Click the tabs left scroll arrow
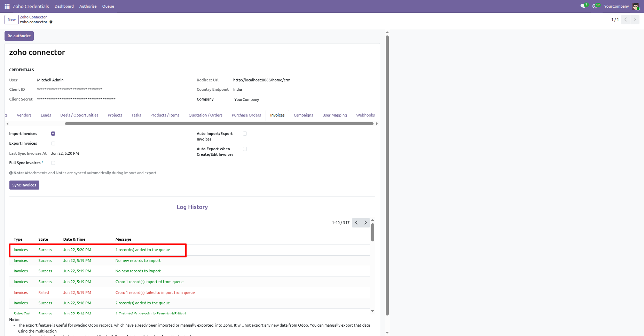The image size is (644, 336). (7, 123)
